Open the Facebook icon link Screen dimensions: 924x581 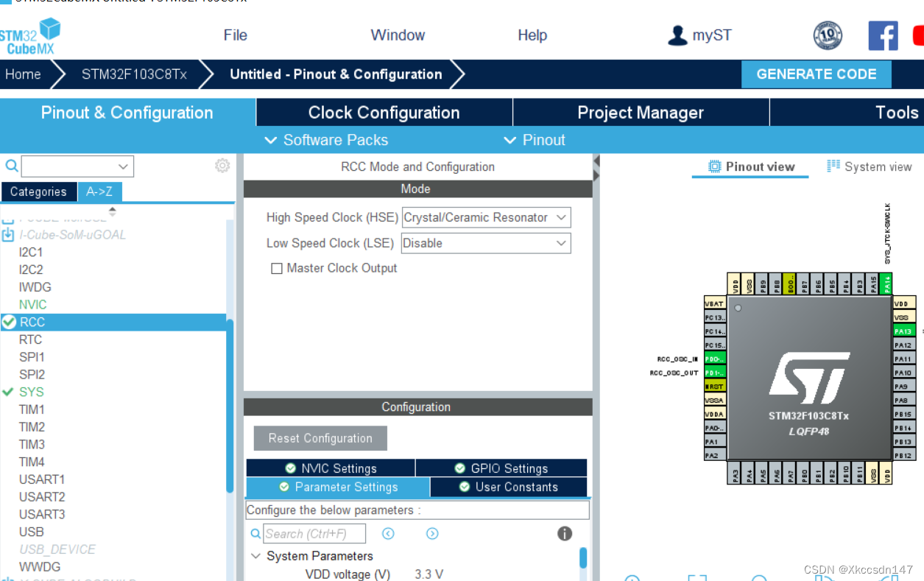(x=883, y=35)
